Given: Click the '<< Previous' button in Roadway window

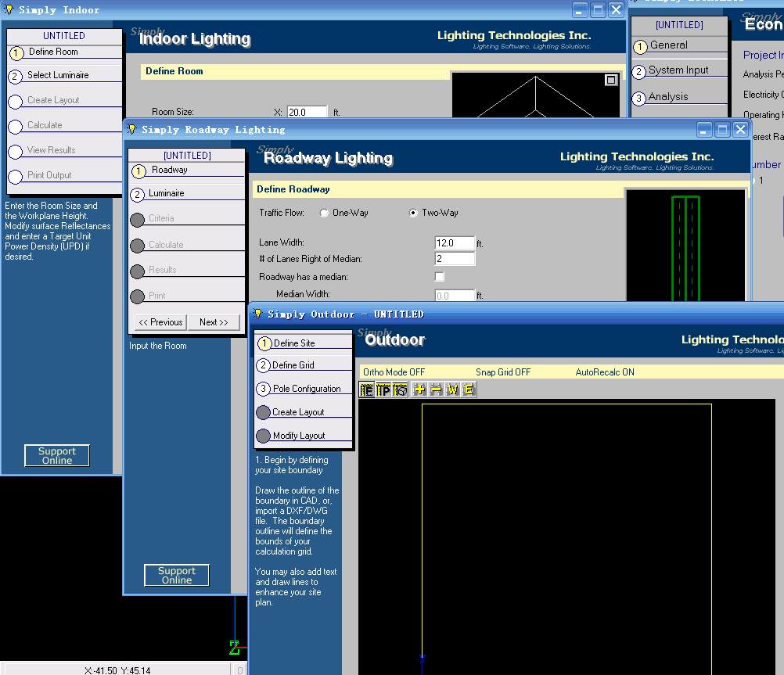Looking at the screenshot, I should click(x=161, y=322).
